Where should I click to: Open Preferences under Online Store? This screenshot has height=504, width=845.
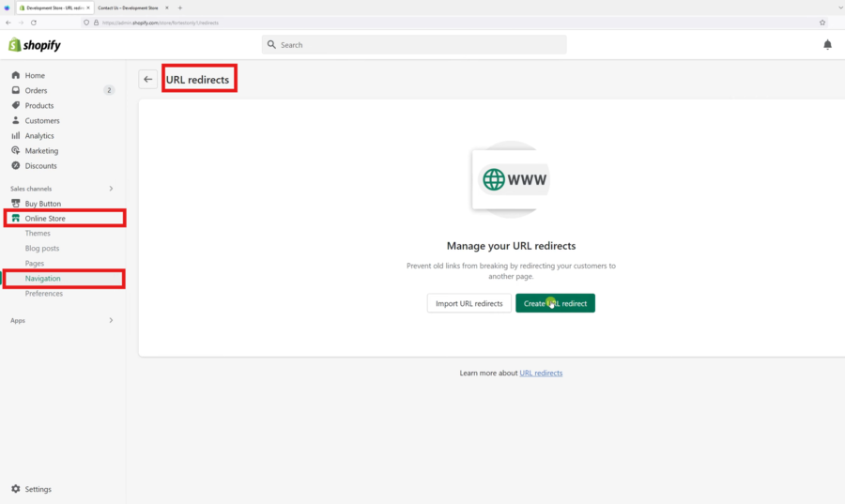coord(43,294)
